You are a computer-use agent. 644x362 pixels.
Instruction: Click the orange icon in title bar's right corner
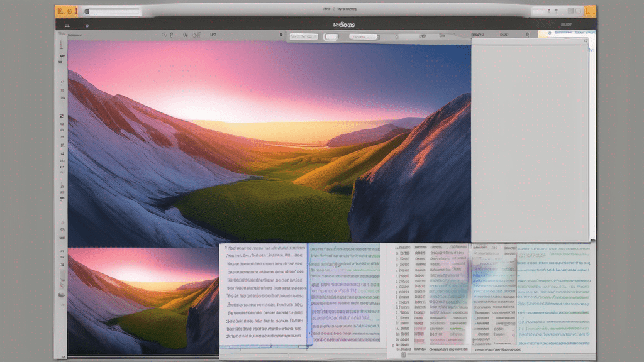point(590,11)
